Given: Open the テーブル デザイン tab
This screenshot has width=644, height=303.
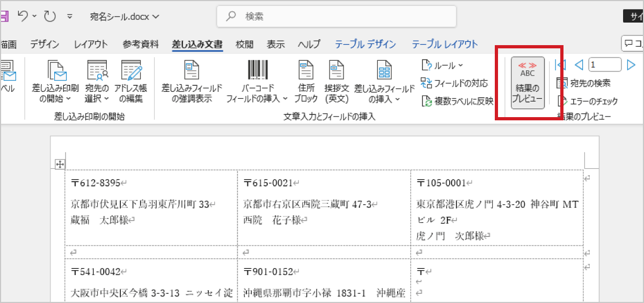Looking at the screenshot, I should click(365, 45).
